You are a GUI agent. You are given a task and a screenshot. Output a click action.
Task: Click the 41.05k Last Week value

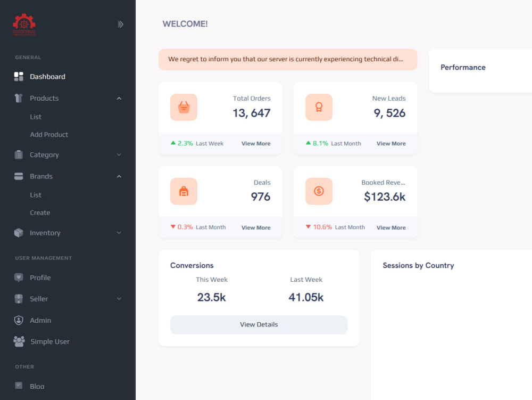(x=306, y=297)
